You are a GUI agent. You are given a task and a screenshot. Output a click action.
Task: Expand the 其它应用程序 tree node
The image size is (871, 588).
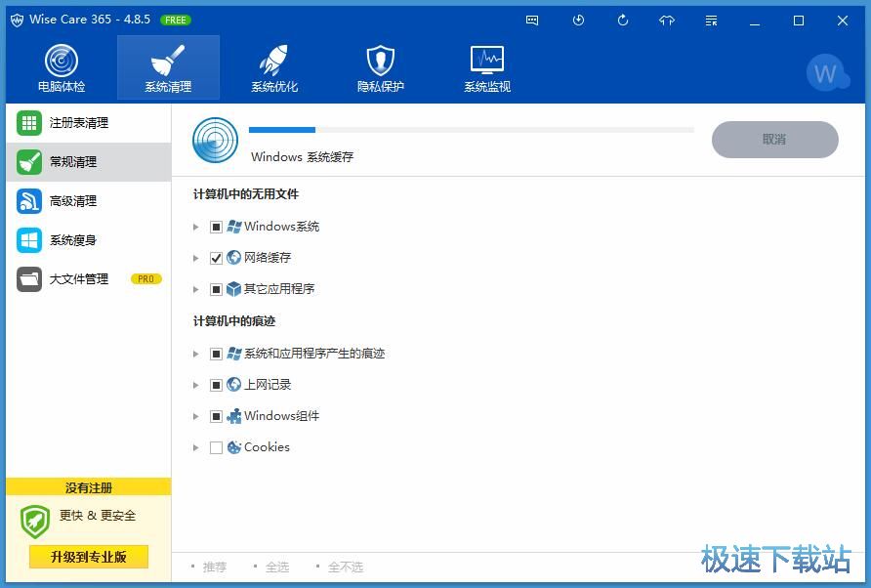pyautogui.click(x=195, y=289)
